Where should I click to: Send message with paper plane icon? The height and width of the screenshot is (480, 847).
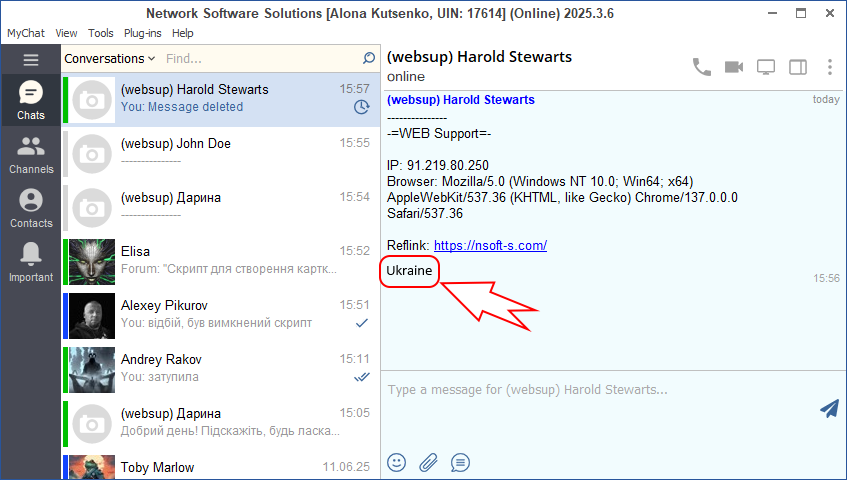click(x=828, y=408)
